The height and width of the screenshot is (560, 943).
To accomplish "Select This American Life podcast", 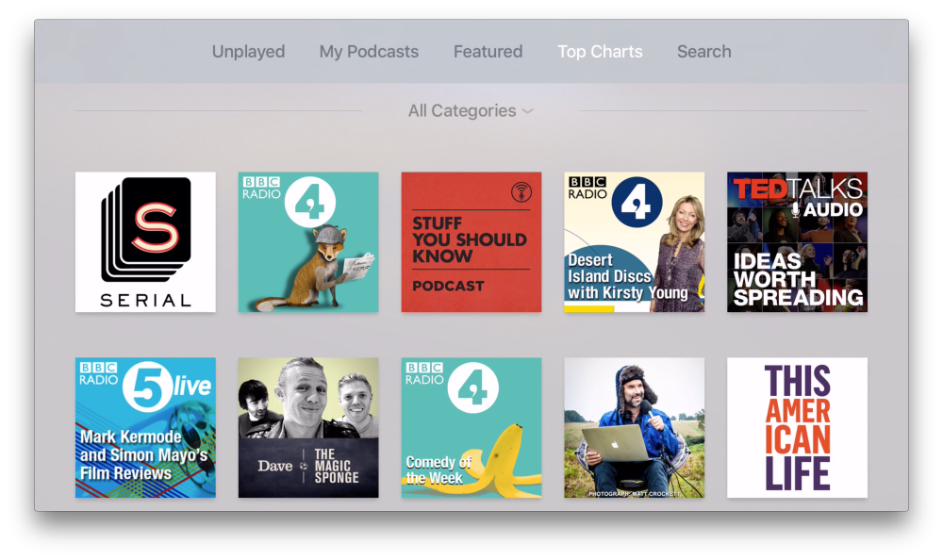I will 798,428.
